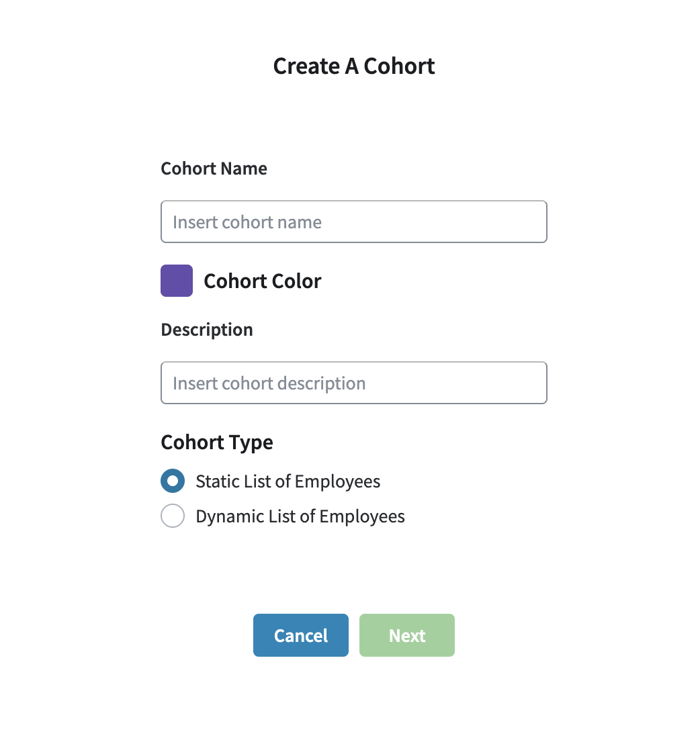This screenshot has width=700, height=744.
Task: Click the Dynamic List of Employees label text
Action: point(300,516)
